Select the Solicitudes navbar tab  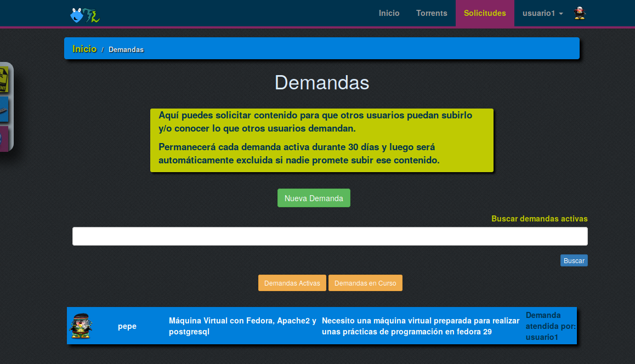[485, 13]
